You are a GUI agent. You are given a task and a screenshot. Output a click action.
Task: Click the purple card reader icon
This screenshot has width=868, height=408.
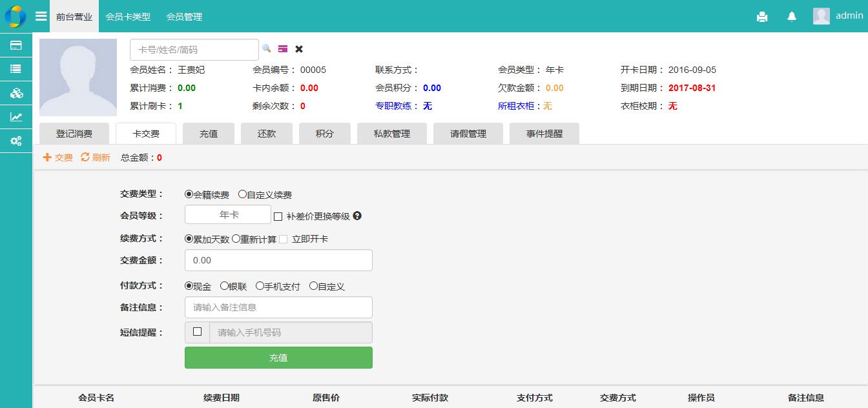click(x=283, y=49)
